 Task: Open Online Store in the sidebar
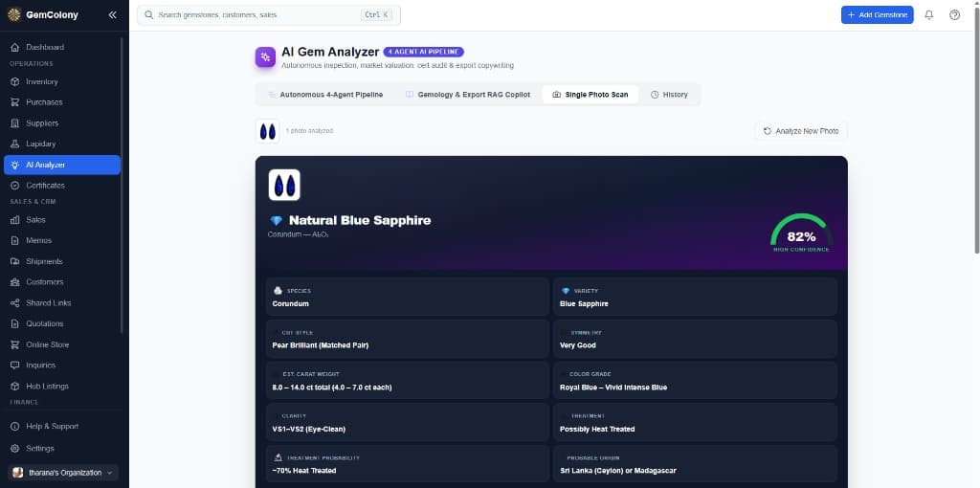click(x=62, y=344)
